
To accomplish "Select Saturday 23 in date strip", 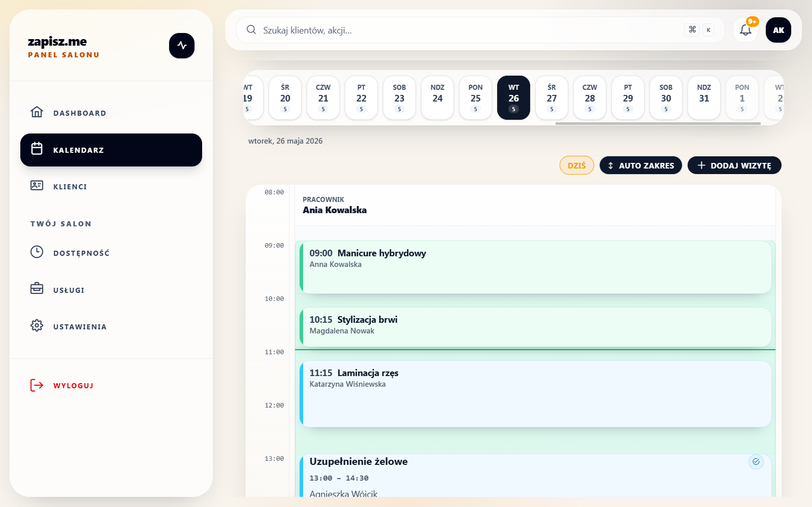I will coord(400,98).
